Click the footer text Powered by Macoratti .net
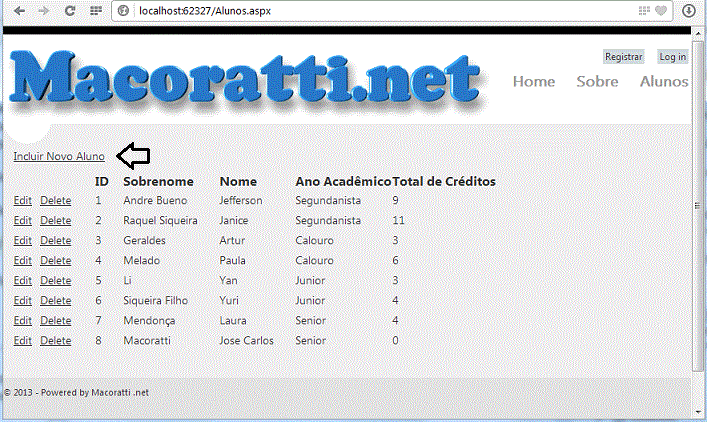The image size is (707, 422). click(x=95, y=393)
